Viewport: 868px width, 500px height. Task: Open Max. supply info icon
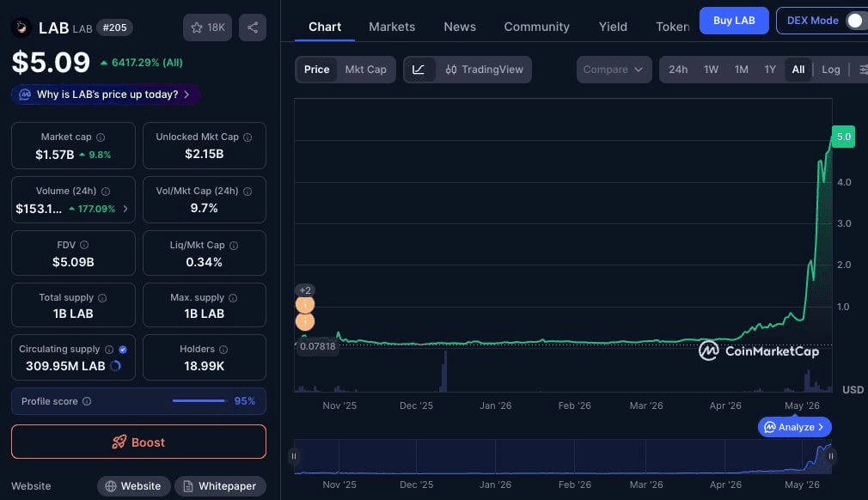coord(233,298)
